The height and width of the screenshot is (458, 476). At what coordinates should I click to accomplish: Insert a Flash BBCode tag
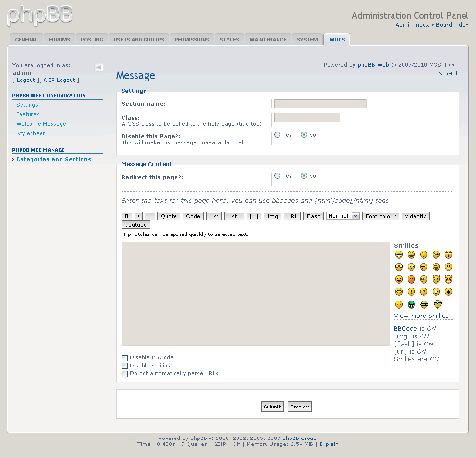(x=313, y=216)
